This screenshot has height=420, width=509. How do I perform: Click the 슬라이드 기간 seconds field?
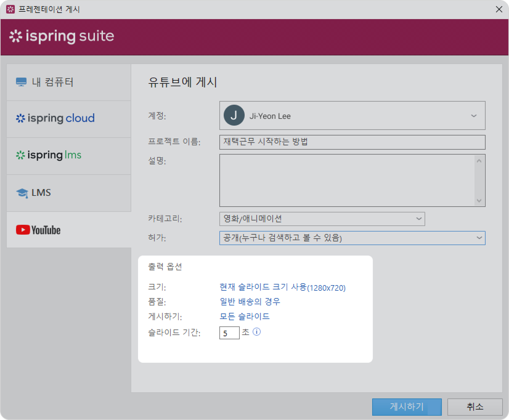229,333
